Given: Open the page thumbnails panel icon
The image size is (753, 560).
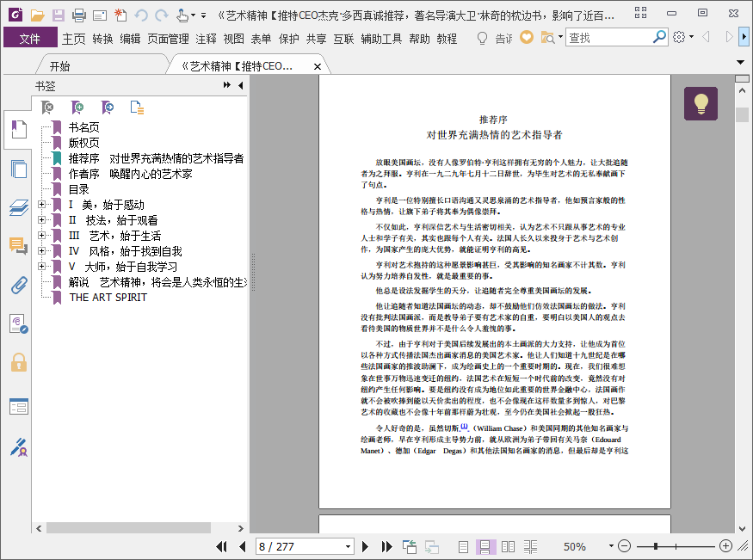Looking at the screenshot, I should point(19,169).
